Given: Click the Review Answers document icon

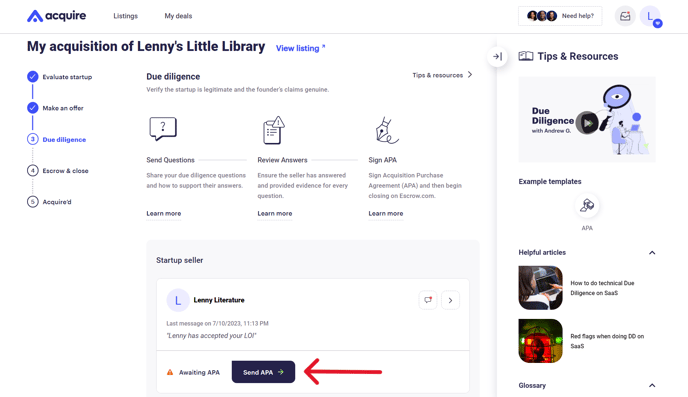Looking at the screenshot, I should coord(274,130).
